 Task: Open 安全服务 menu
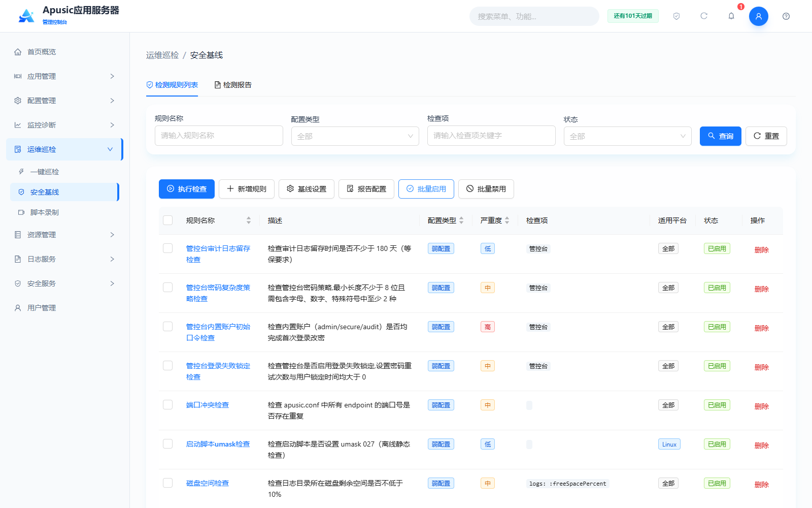coord(64,283)
